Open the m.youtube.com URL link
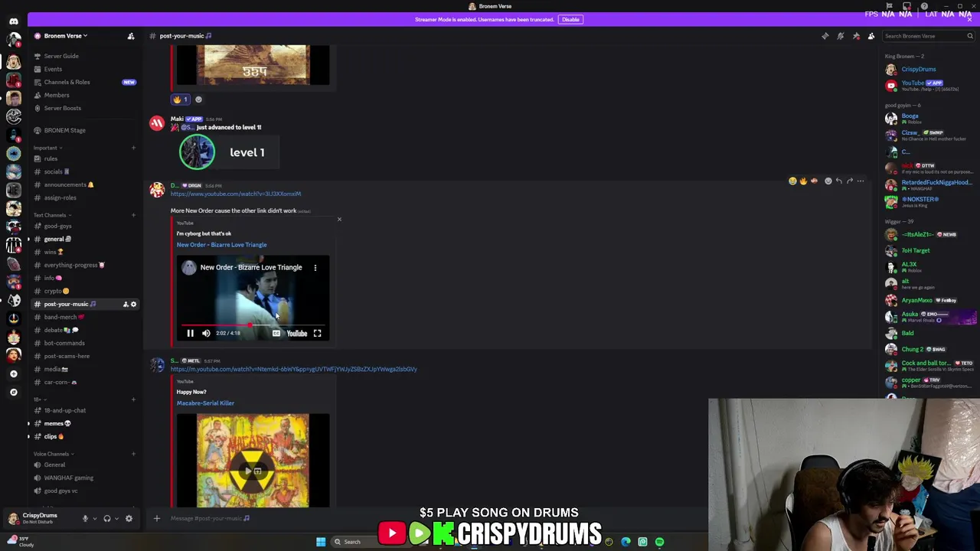The image size is (980, 551). point(293,369)
